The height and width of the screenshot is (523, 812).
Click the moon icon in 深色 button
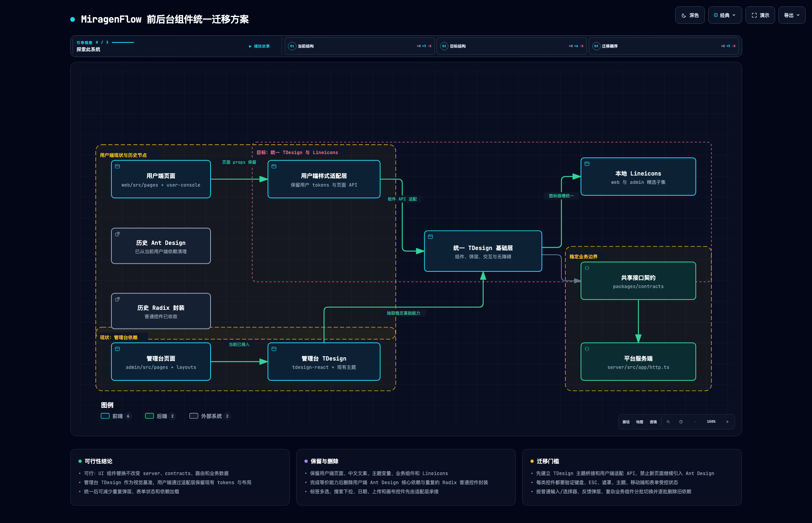coord(684,15)
